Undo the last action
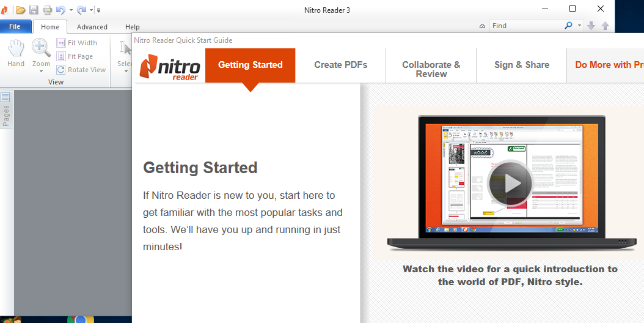The height and width of the screenshot is (323, 644). click(x=60, y=10)
